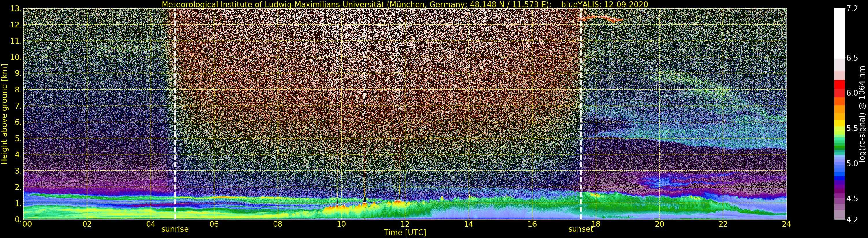This screenshot has height=238, width=868.
Task: Click the '10' time tick label
Action: (341, 224)
